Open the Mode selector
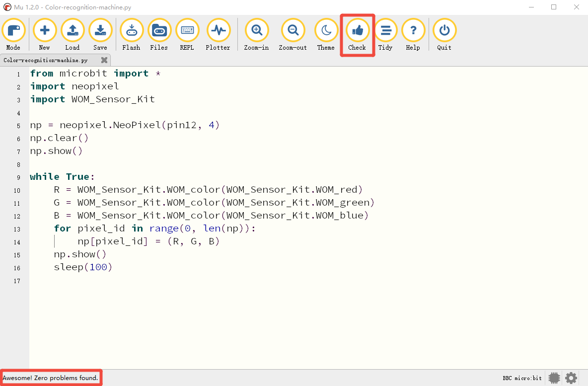This screenshot has height=386, width=588. click(x=13, y=34)
